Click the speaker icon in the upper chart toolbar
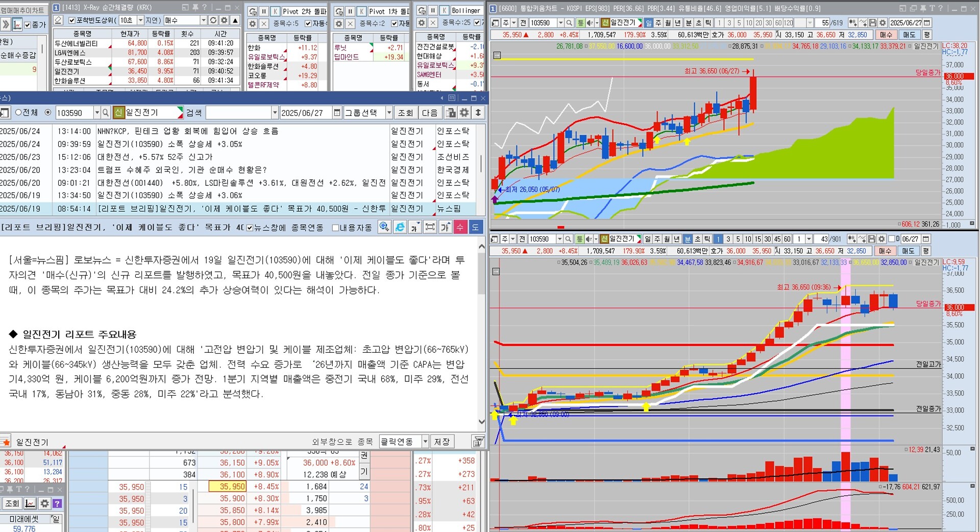Viewport: 980px width, 532px height. click(590, 23)
